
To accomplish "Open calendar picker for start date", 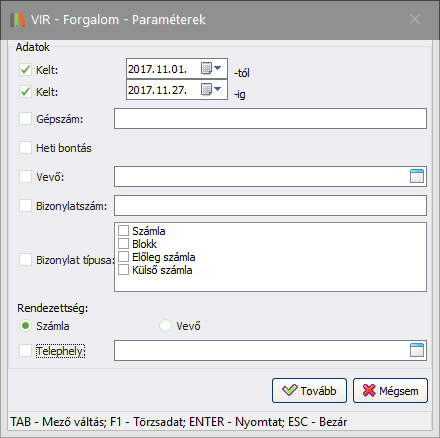I will [206, 69].
